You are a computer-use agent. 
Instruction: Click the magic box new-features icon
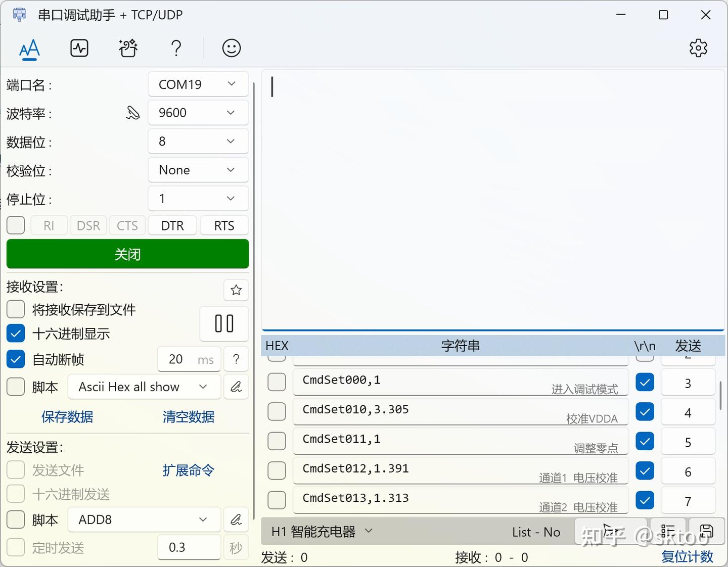[127, 48]
